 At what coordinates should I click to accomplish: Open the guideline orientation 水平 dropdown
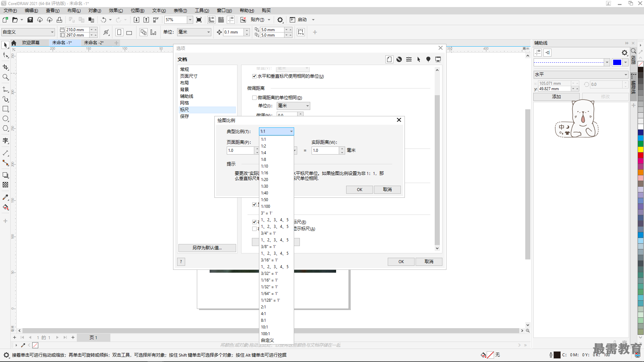pos(581,74)
